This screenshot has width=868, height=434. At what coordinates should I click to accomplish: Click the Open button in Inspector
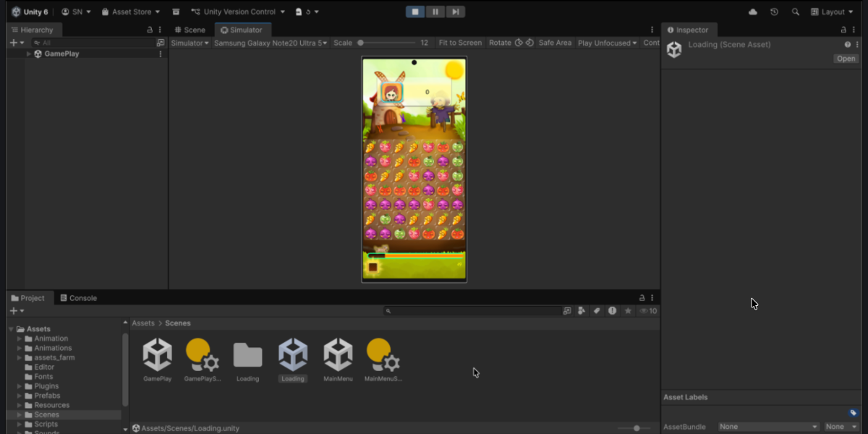[x=846, y=59]
